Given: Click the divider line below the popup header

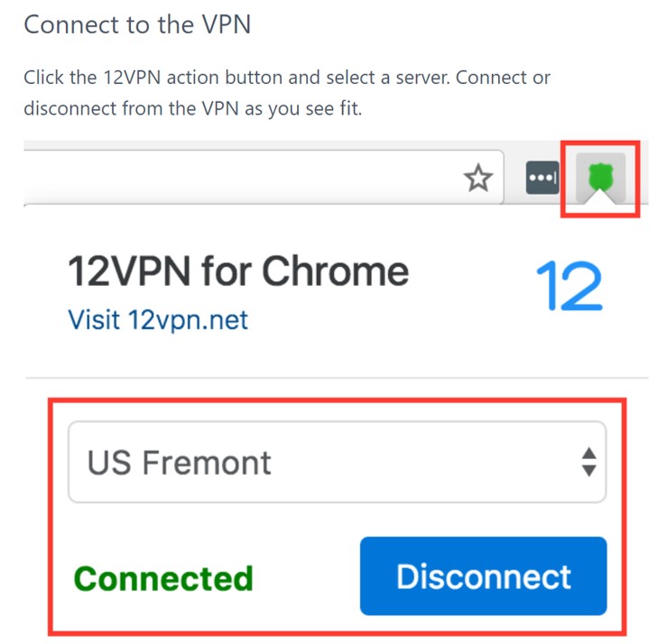Looking at the screenshot, I should 336,377.
